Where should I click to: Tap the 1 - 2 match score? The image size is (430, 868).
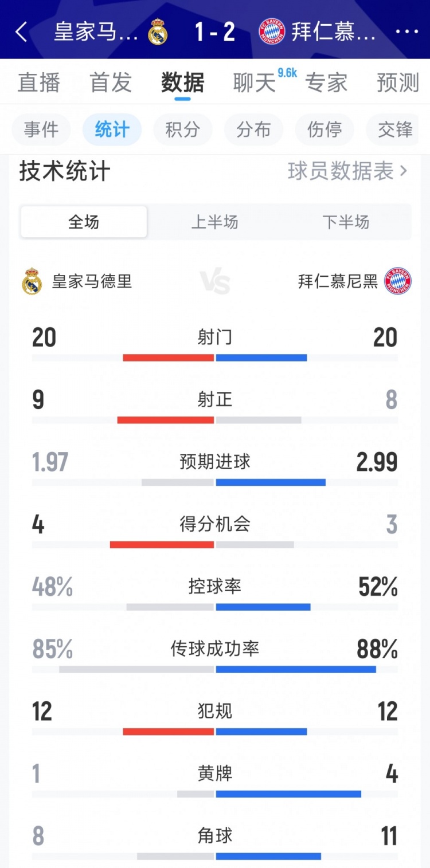point(215,32)
